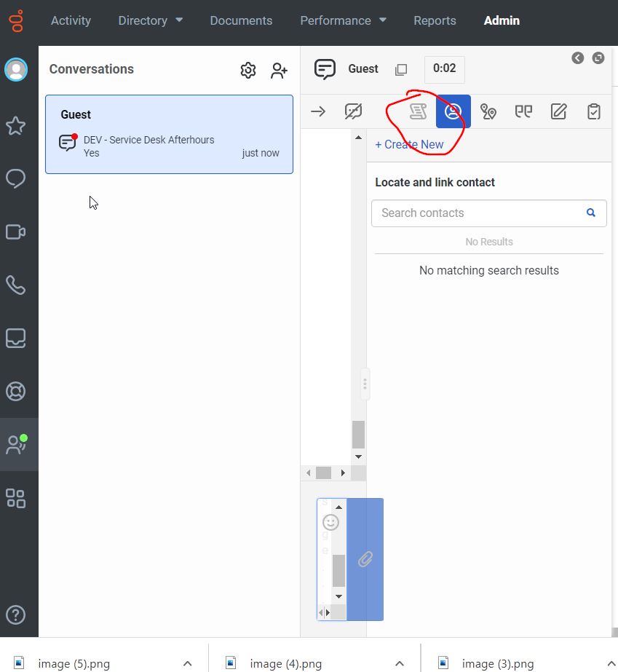Open the Directory dropdown
Viewport: 618px width, 672px height.
150,20
